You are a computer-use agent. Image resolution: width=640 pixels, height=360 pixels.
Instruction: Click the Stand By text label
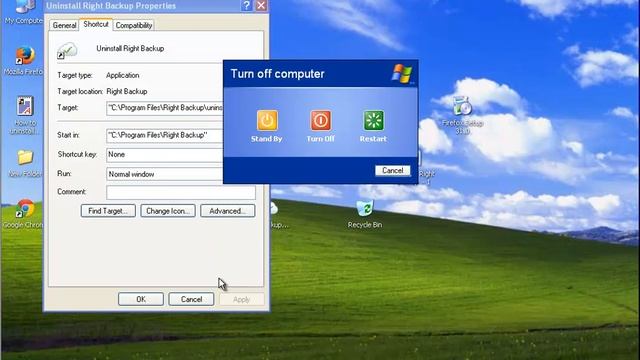(x=267, y=139)
